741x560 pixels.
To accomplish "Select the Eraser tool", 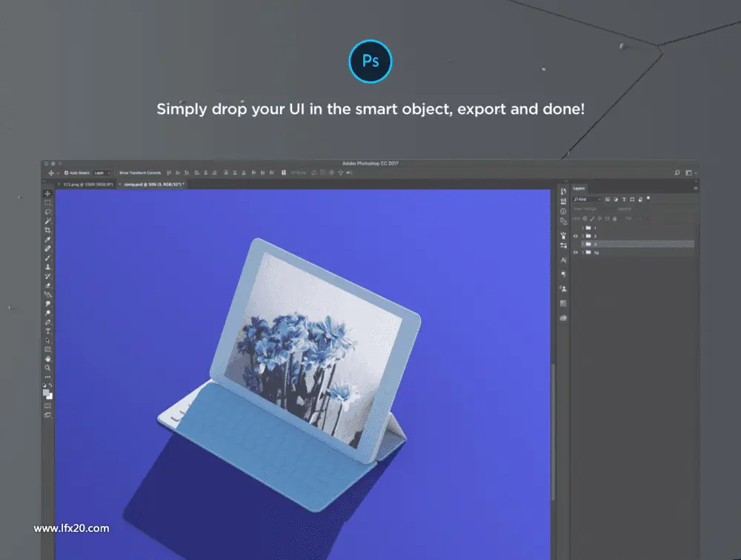I will point(47,285).
